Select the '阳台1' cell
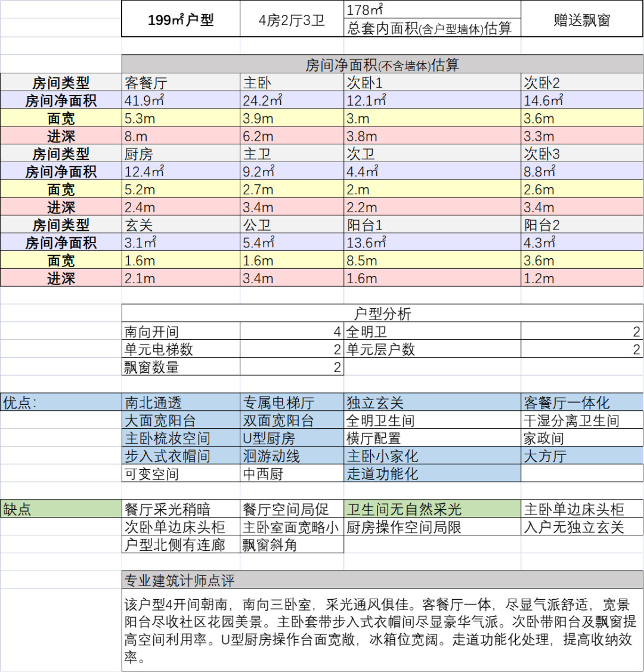 point(432,225)
